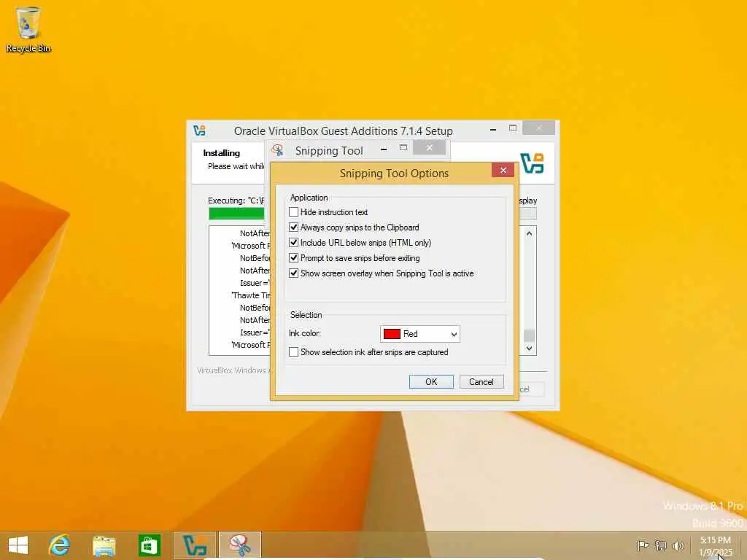
Task: Click the Snipping Tool scissors title icon
Action: 278,150
